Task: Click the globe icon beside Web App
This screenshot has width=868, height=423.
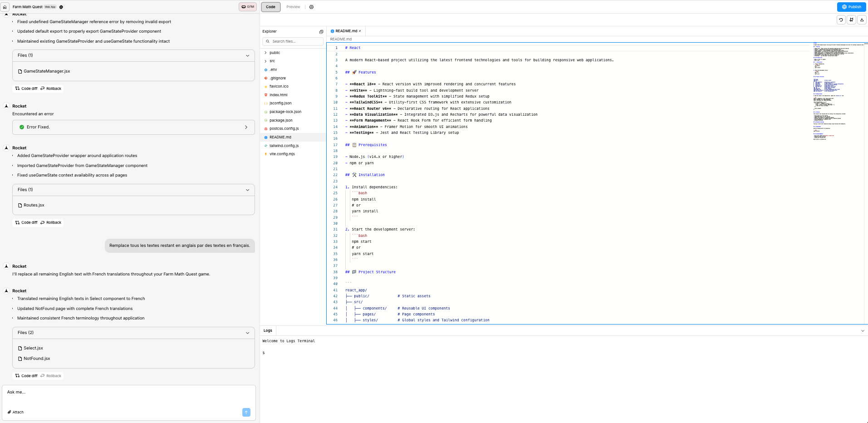Action: (x=61, y=7)
